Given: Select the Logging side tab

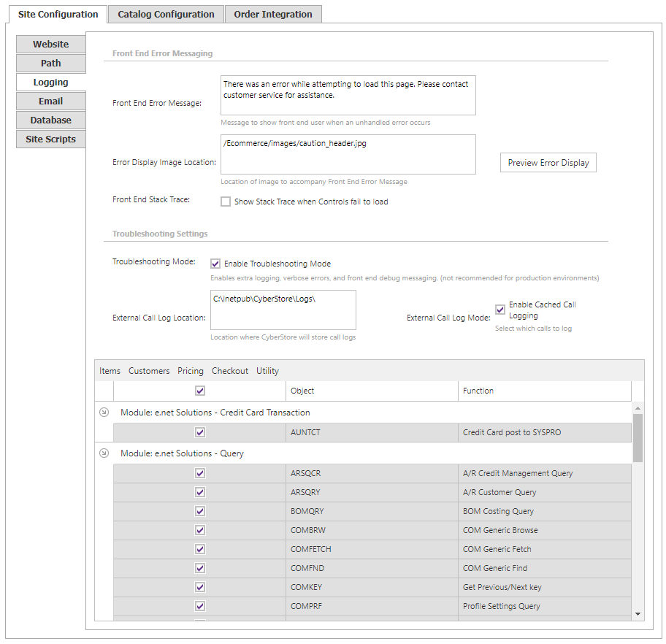Looking at the screenshot, I should coord(50,82).
